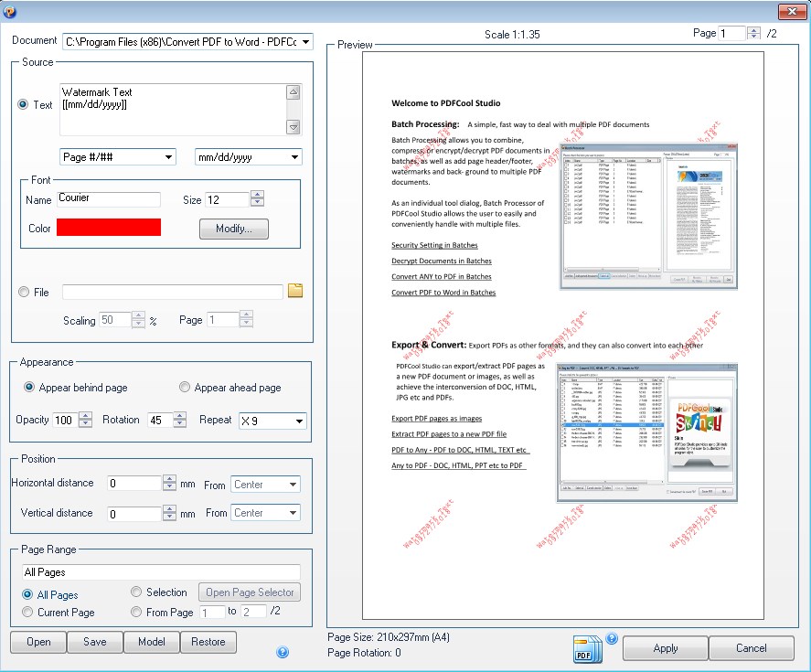Click the Rotation value field
This screenshot has width=811, height=672.
point(160,420)
